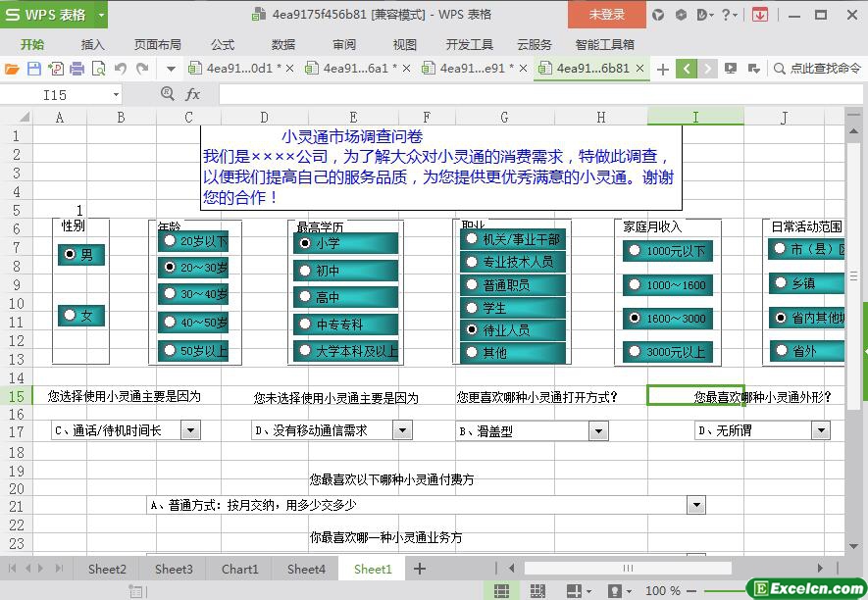The image size is (868, 600).
Task: Expand the Name Box dropdown arrow
Action: tap(116, 95)
